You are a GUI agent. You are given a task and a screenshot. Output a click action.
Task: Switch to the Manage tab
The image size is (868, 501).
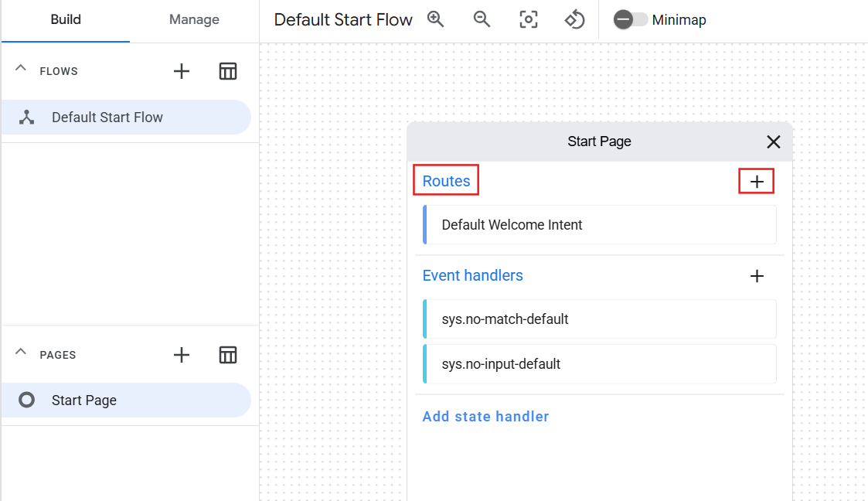(x=194, y=20)
